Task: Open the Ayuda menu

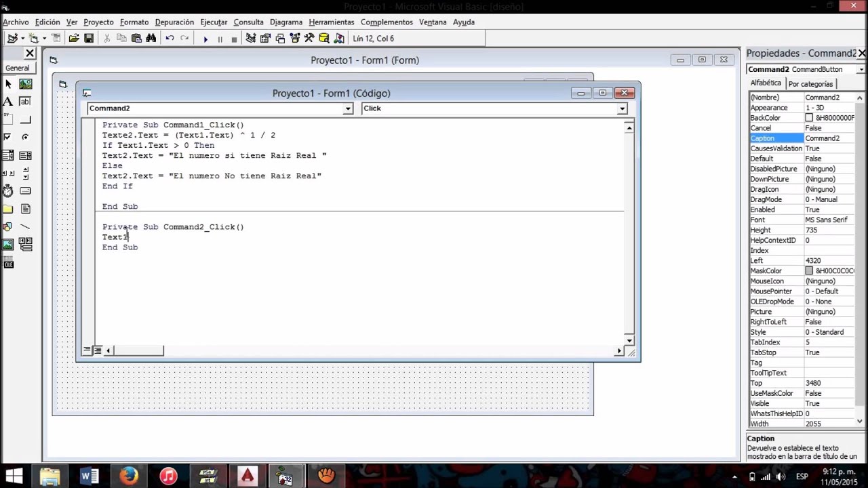Action: (464, 22)
